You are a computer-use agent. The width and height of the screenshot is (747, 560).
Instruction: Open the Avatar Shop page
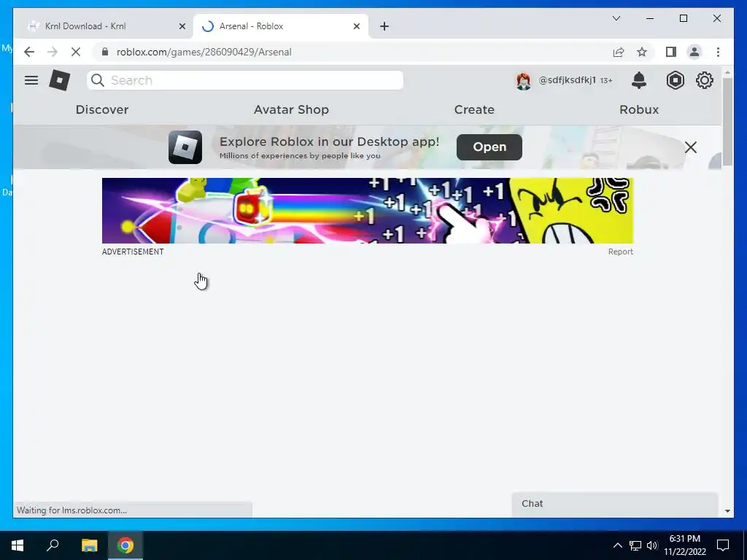click(x=291, y=109)
